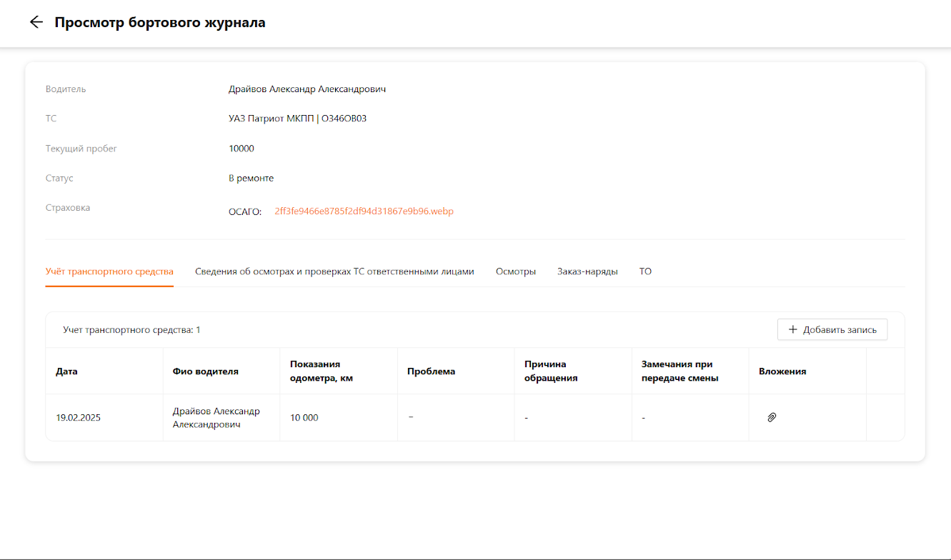Click the Проблема column header
This screenshot has height=560, width=951.
pos(431,371)
